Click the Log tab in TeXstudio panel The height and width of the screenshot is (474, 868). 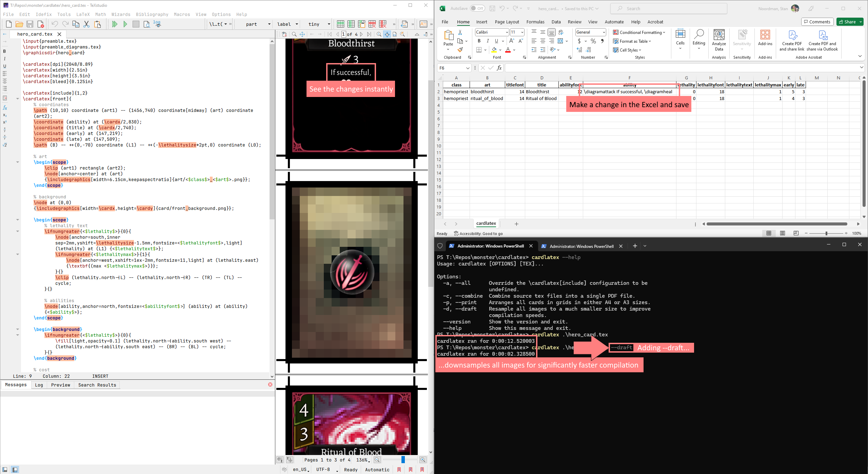39,385
